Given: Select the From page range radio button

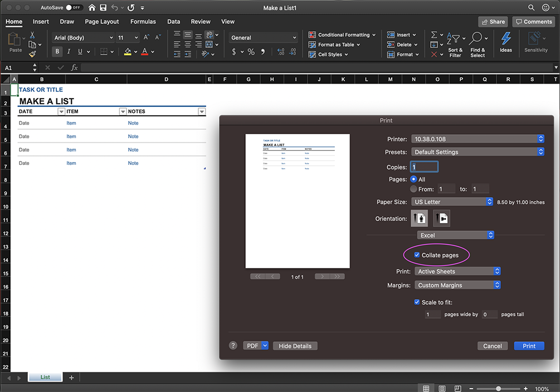Looking at the screenshot, I should 413,189.
